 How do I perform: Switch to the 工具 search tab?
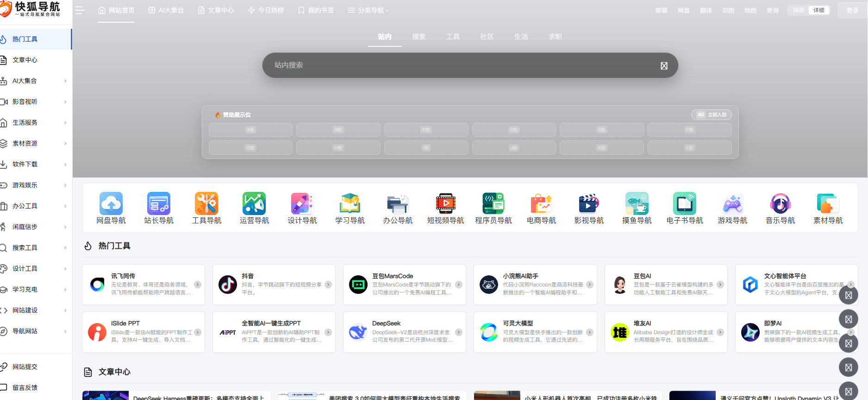[x=453, y=37]
